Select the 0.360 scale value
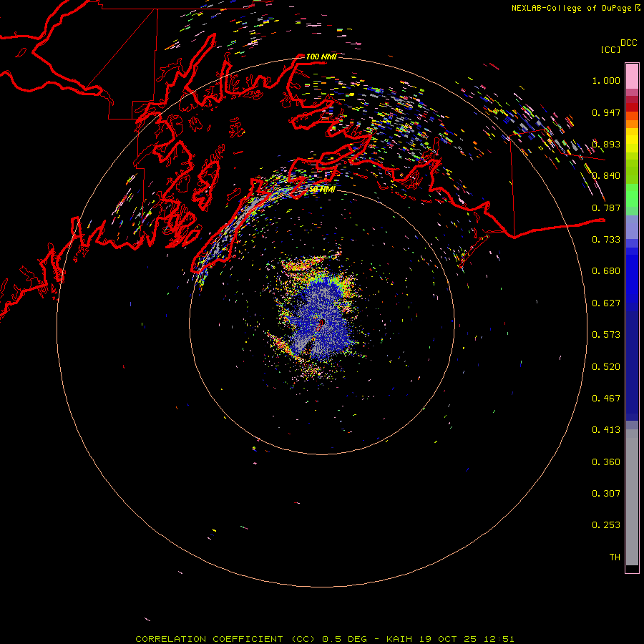The image size is (644, 644). point(606,462)
